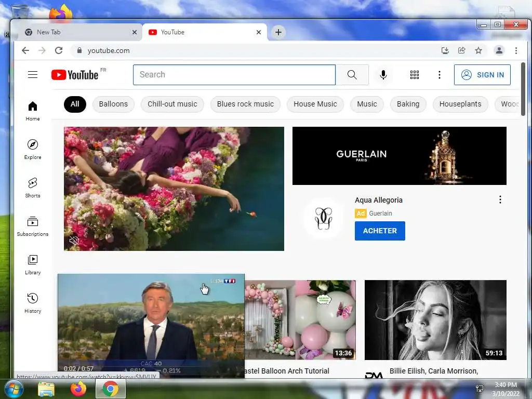Click the network tray icon

pos(480,389)
